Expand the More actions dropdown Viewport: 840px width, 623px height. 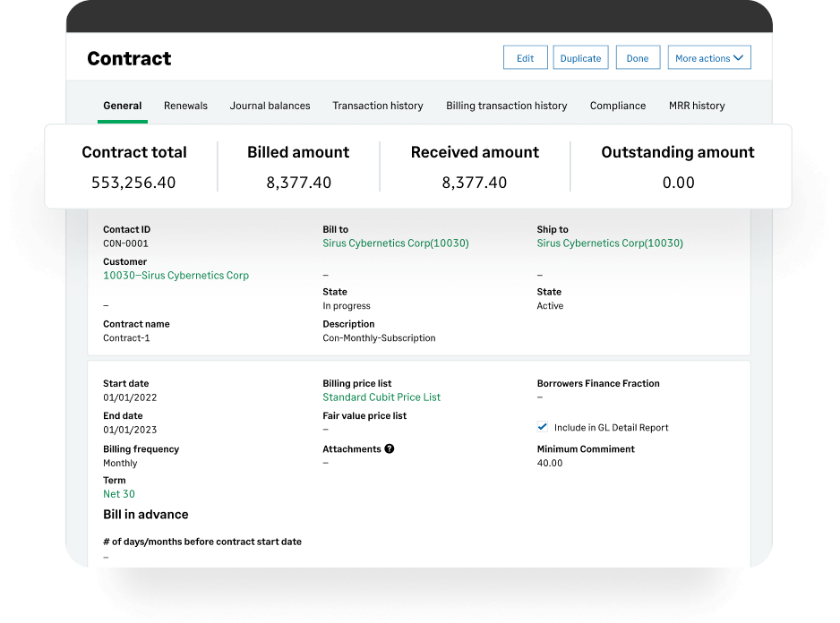709,57
